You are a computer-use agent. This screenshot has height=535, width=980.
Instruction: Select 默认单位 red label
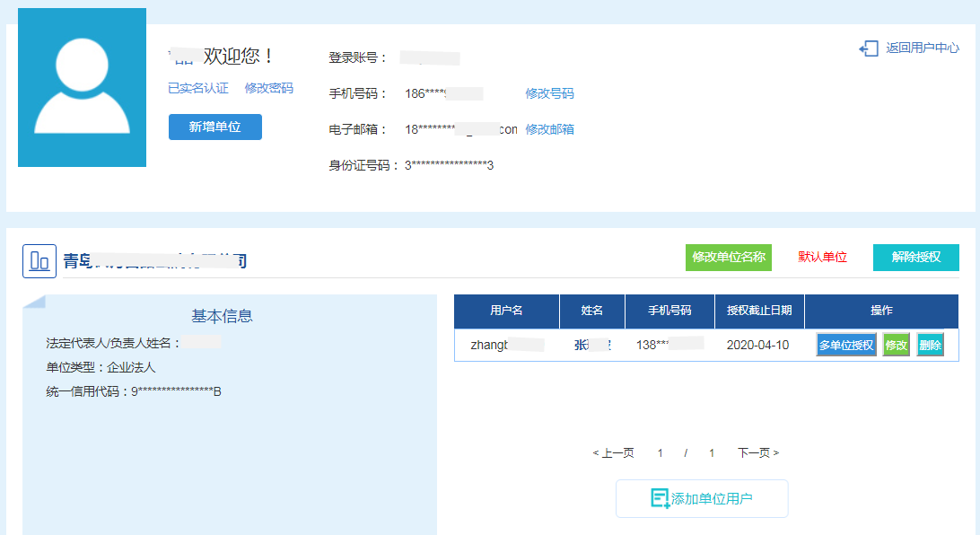pos(822,257)
